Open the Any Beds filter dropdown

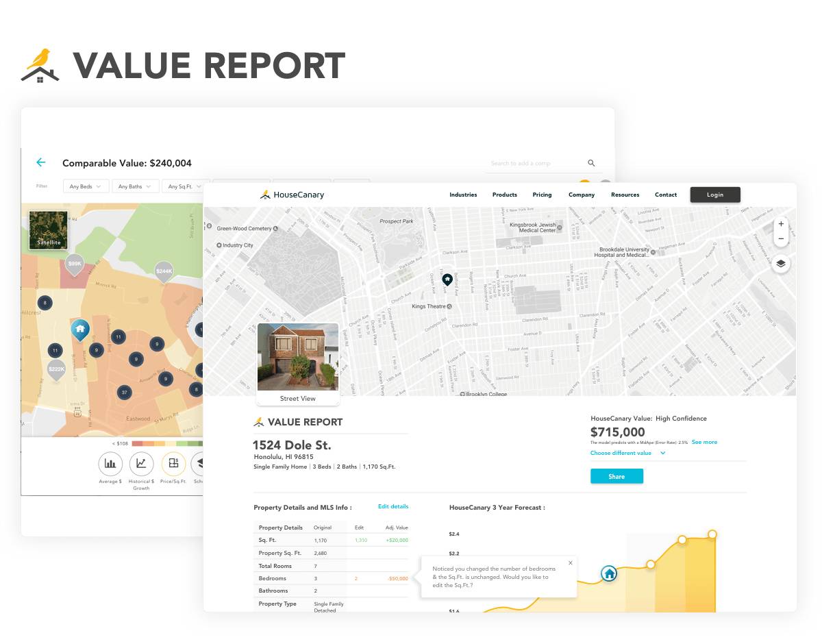coord(86,186)
